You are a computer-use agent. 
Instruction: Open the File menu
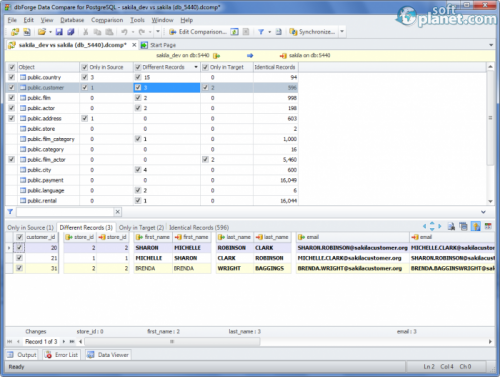pos(12,20)
